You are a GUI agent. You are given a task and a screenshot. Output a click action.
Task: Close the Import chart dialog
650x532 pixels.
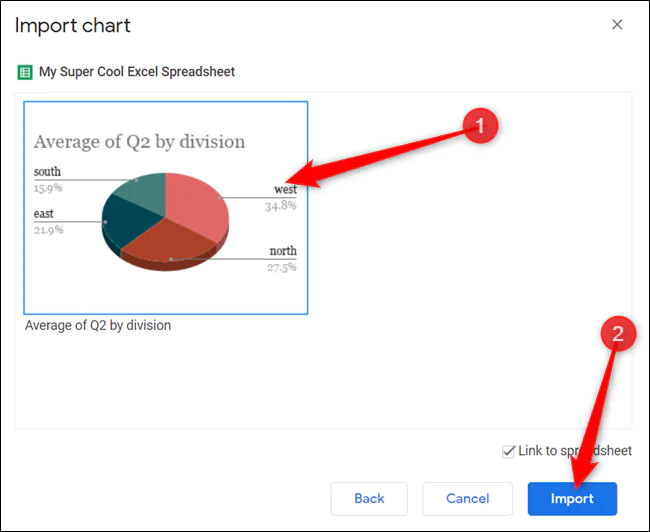[x=617, y=25]
